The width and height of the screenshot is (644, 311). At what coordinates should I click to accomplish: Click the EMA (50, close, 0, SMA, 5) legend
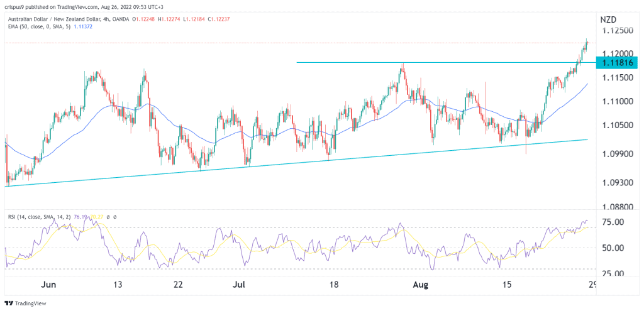click(38, 26)
